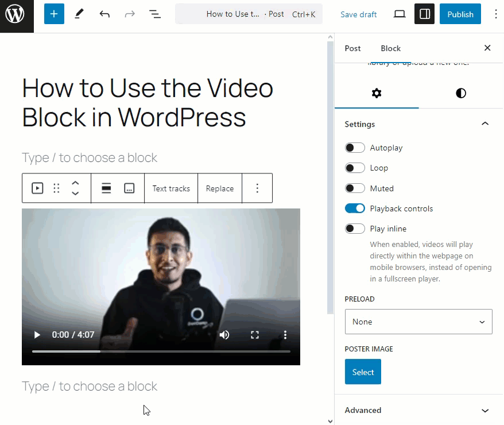This screenshot has width=504, height=425.
Task: Enter fullscreen in the video player
Action: (x=254, y=335)
